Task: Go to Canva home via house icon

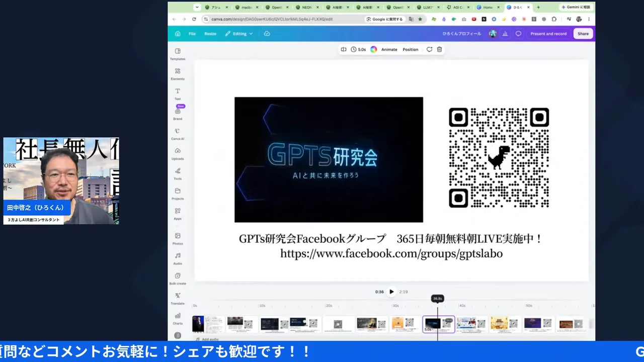Action: (178, 34)
